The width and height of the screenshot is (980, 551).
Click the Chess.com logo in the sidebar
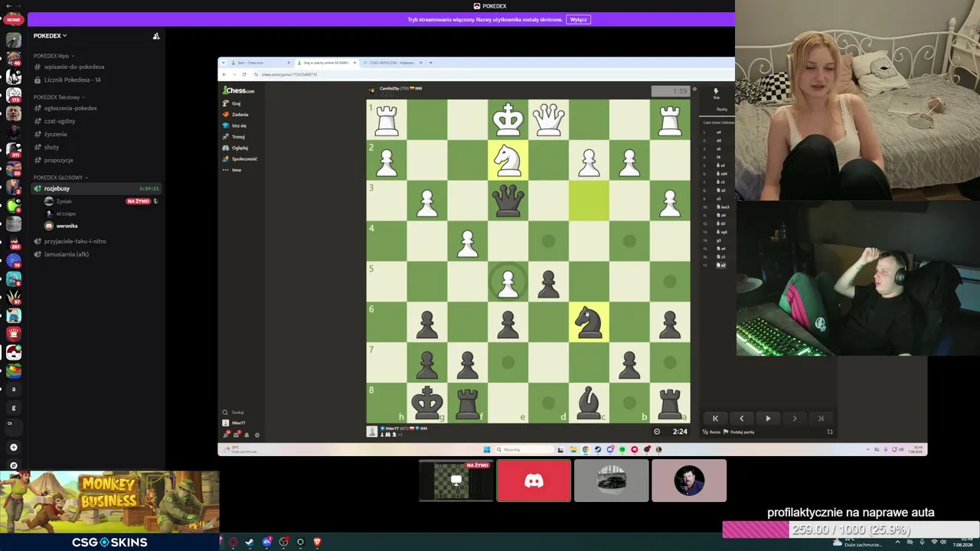(238, 90)
